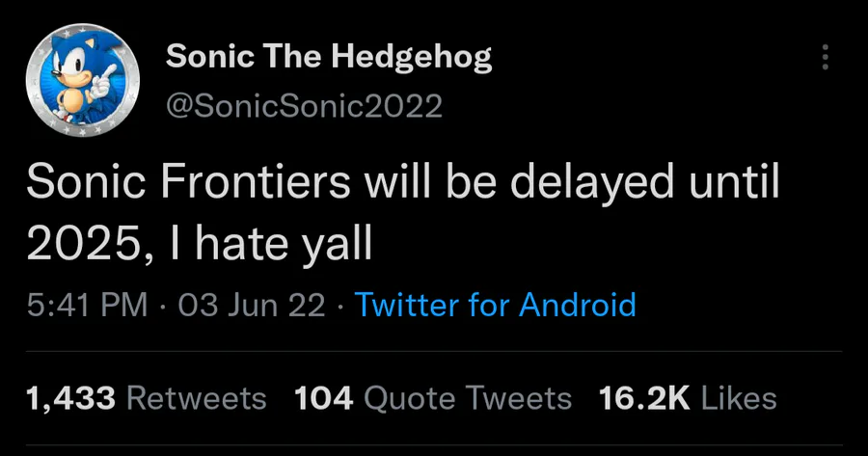This screenshot has width=868, height=456.
Task: Click the word "Android" in the source link
Action: (578, 306)
